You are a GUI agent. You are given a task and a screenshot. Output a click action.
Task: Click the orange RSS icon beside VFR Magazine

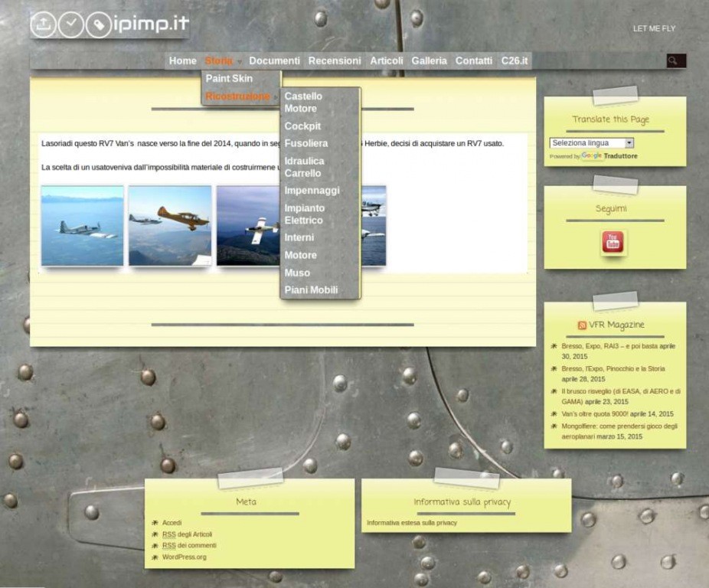tap(582, 325)
